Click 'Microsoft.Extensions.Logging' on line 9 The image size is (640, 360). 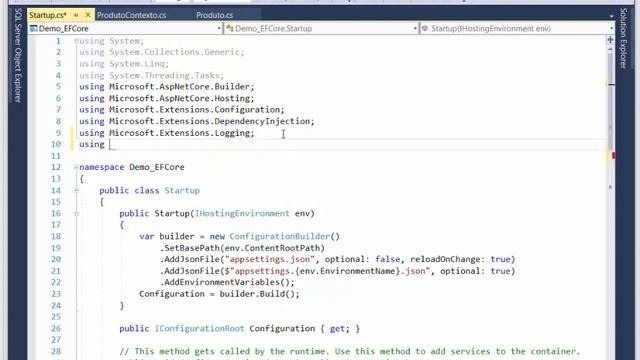point(179,133)
